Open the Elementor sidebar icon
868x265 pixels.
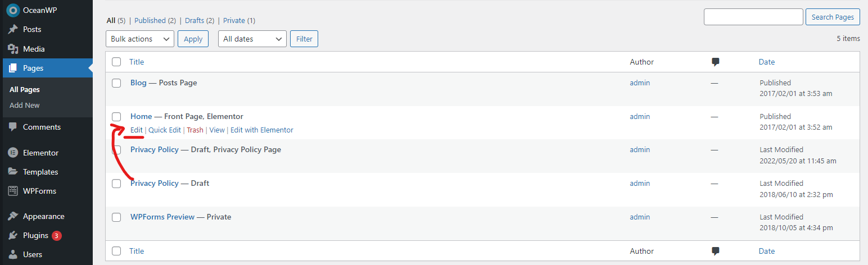(x=13, y=153)
